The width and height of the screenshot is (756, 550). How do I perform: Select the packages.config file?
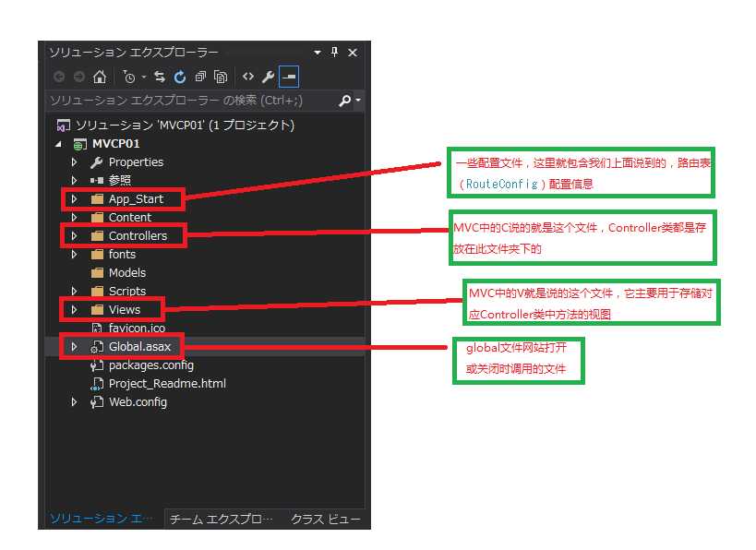(150, 365)
